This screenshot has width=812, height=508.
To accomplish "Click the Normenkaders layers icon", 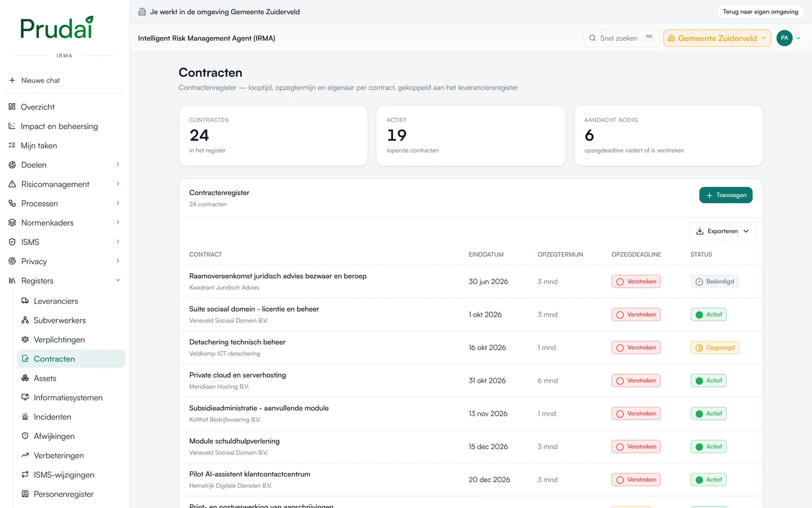I will tap(12, 222).
